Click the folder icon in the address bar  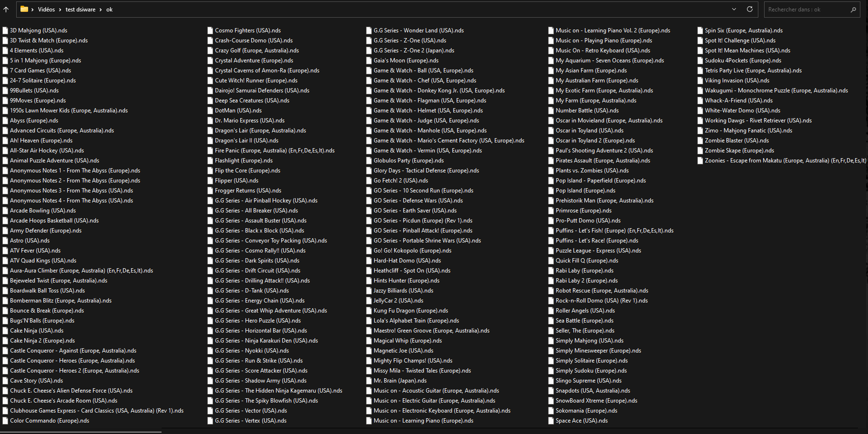[x=24, y=9]
